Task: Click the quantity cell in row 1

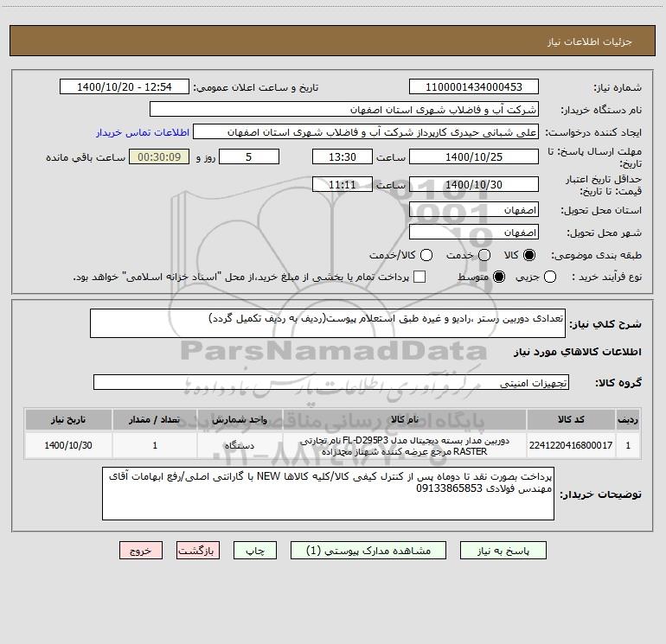Action: tap(155, 445)
